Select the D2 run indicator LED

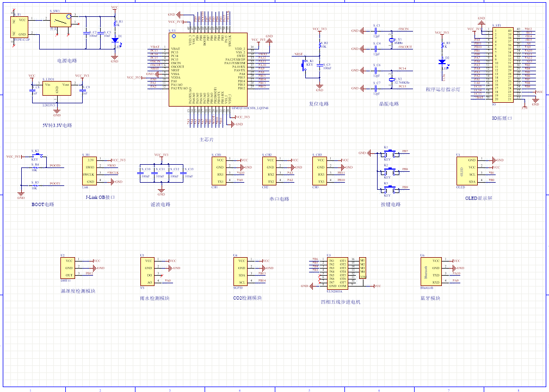pyautogui.click(x=442, y=61)
